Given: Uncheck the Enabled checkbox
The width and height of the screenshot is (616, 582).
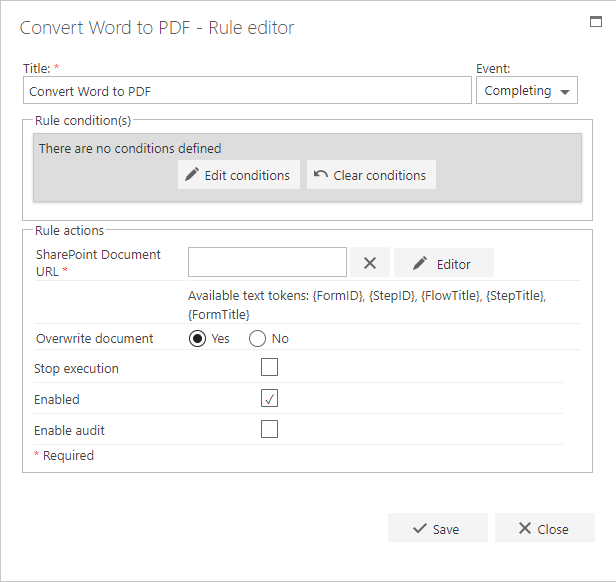Looking at the screenshot, I should coord(270,398).
